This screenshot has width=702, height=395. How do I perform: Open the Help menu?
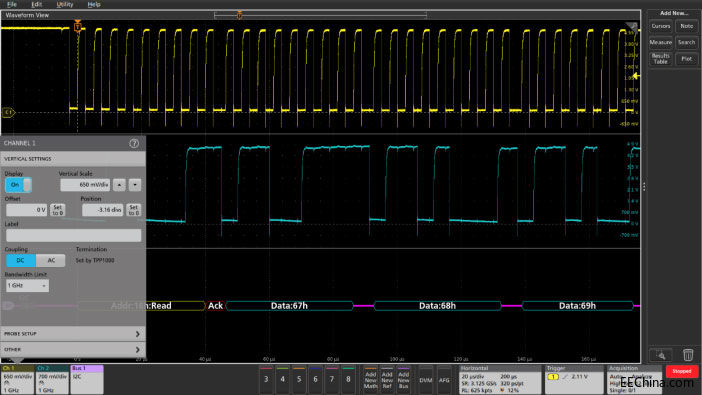pos(94,4)
